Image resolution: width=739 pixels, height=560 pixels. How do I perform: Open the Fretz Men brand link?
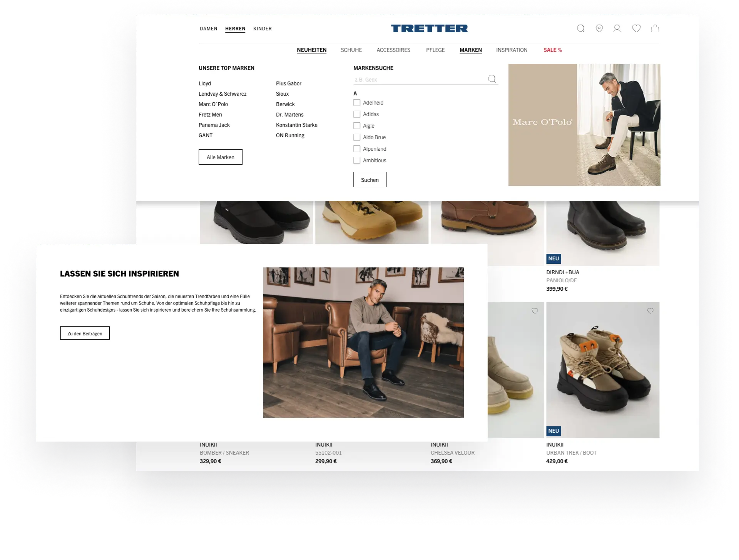(x=210, y=115)
